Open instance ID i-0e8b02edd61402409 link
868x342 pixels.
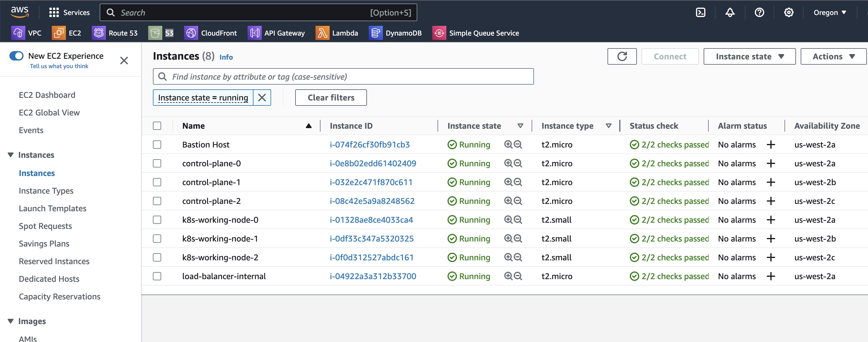point(373,164)
